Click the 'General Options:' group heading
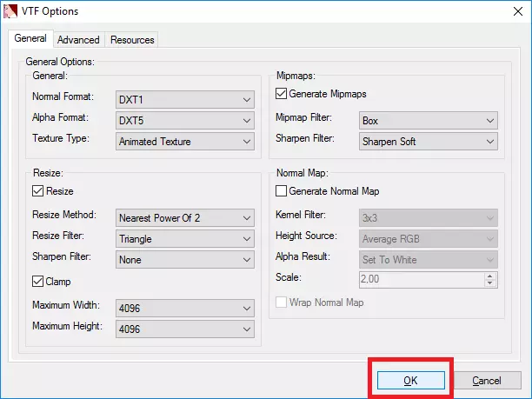This screenshot has height=399, width=532. (x=60, y=62)
